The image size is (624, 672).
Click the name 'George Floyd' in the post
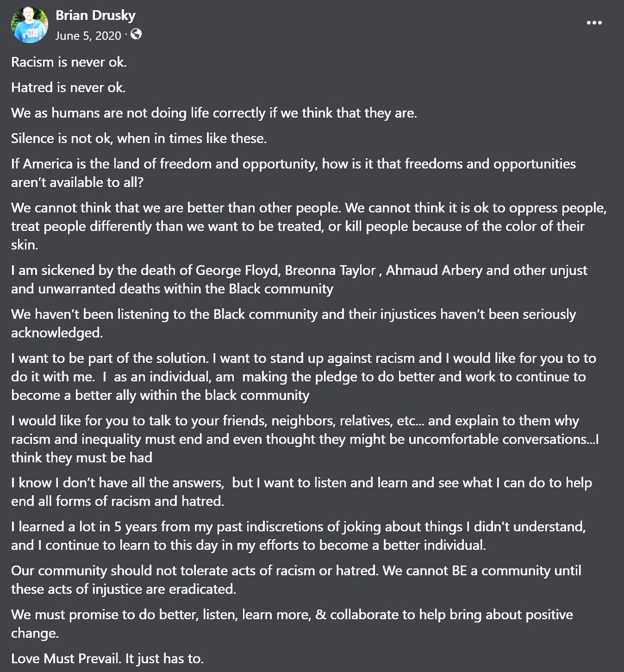click(x=238, y=270)
